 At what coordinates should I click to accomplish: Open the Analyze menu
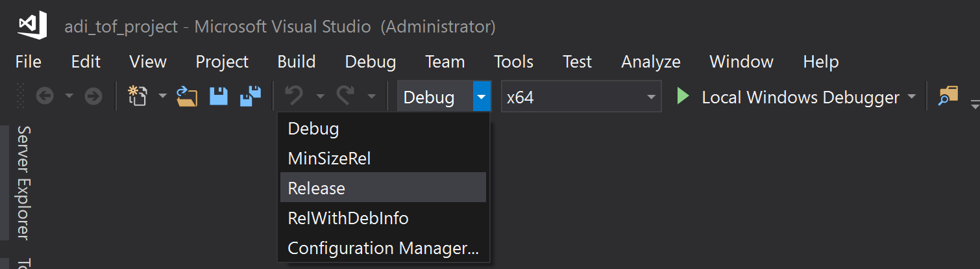tap(650, 62)
